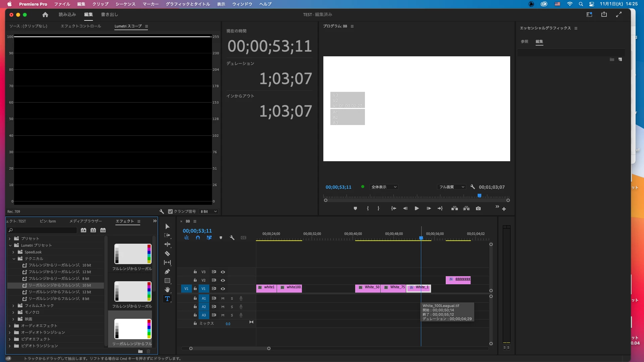Open the ファイル menu

point(62,4)
